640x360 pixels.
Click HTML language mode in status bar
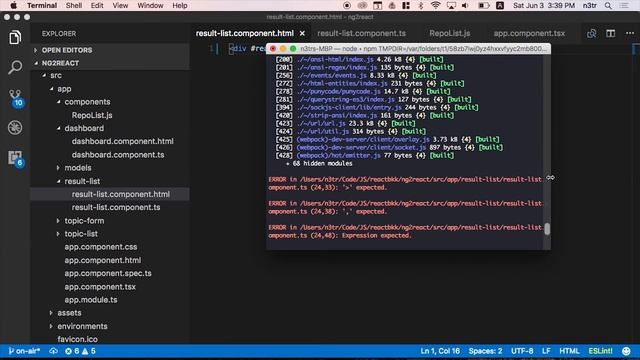coord(569,351)
